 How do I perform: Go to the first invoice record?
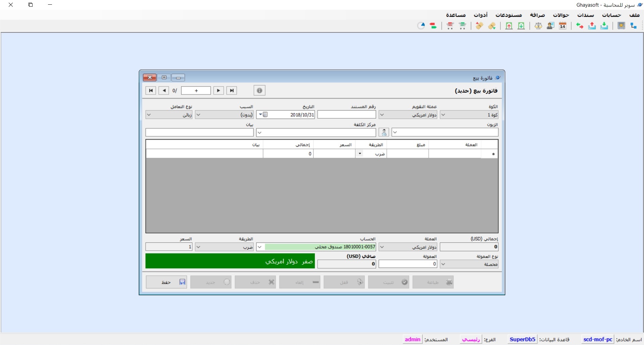(151, 90)
